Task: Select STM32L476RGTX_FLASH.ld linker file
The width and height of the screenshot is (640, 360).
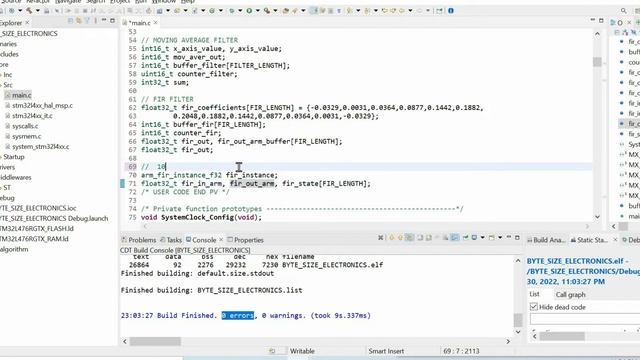Action: (36, 229)
